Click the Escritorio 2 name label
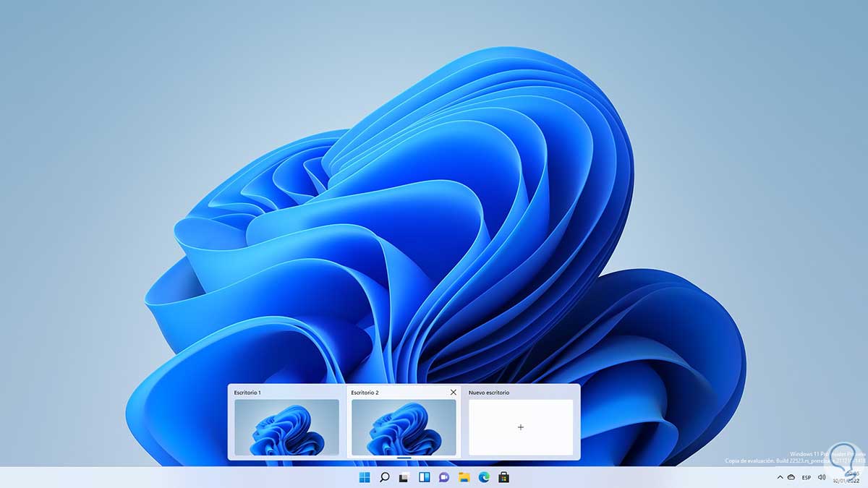Image resolution: width=868 pixels, height=488 pixels. pos(365,392)
